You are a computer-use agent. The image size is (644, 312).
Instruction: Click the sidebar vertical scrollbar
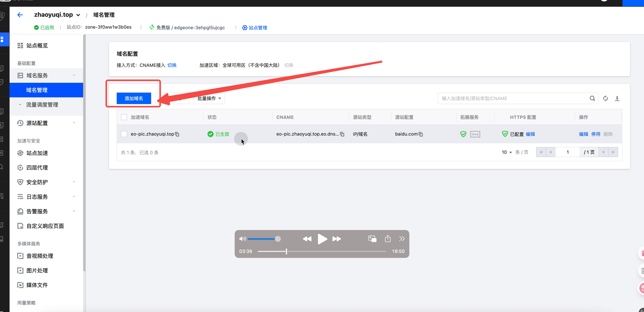pos(84,153)
